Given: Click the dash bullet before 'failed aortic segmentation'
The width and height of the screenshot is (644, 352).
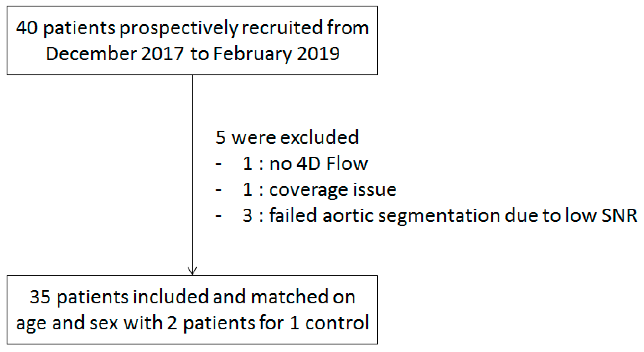Looking at the screenshot, I should 219,216.
